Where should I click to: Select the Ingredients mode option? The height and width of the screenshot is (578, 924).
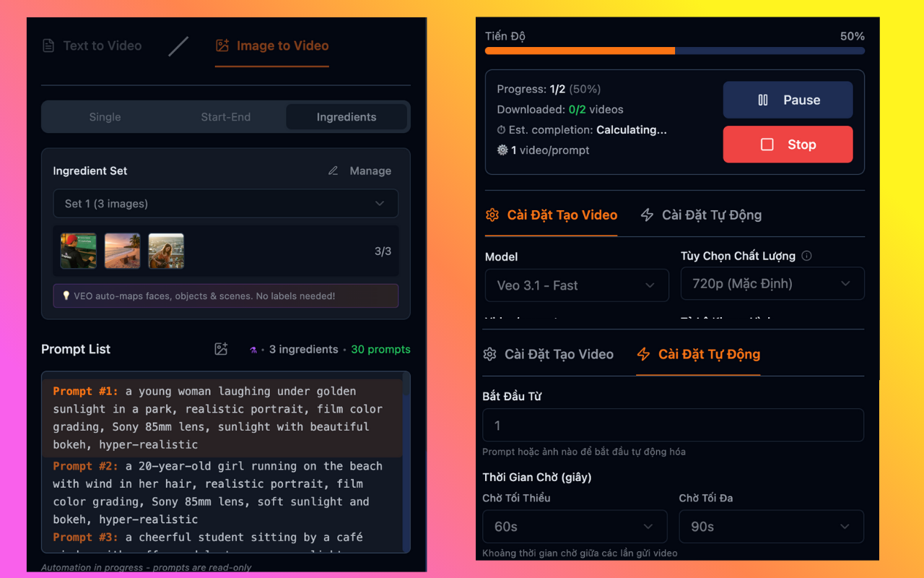coord(346,117)
